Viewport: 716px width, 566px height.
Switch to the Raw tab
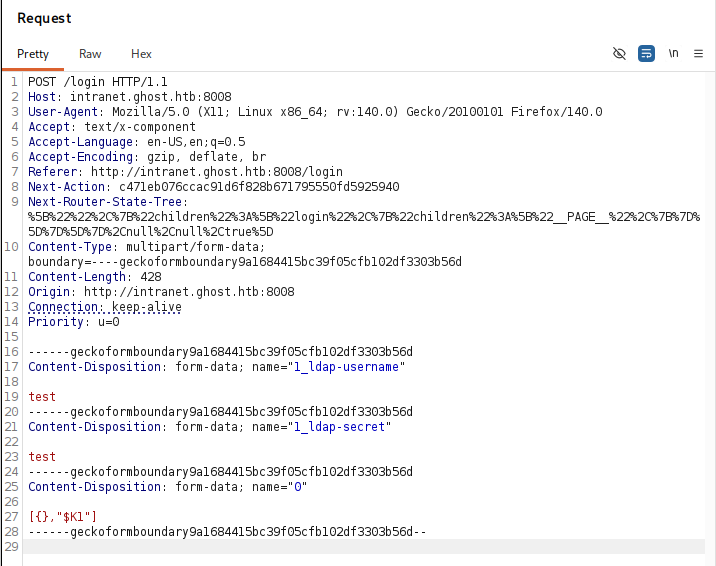pos(90,54)
